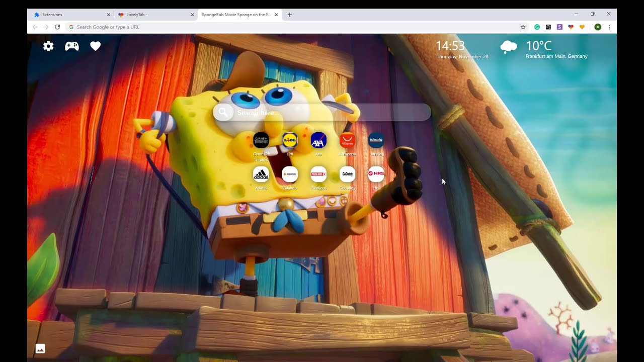Click the search magnifier icon
644x362 pixels.
point(223,113)
